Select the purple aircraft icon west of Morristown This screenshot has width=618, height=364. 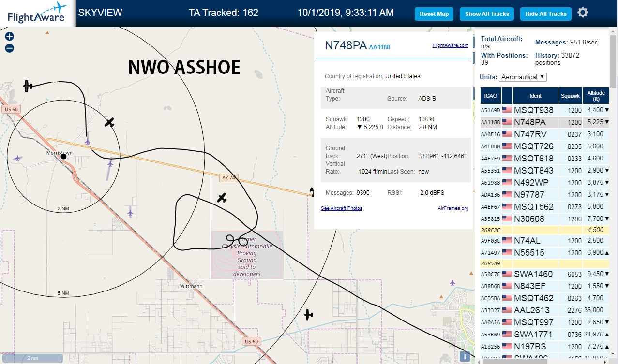pos(18,158)
